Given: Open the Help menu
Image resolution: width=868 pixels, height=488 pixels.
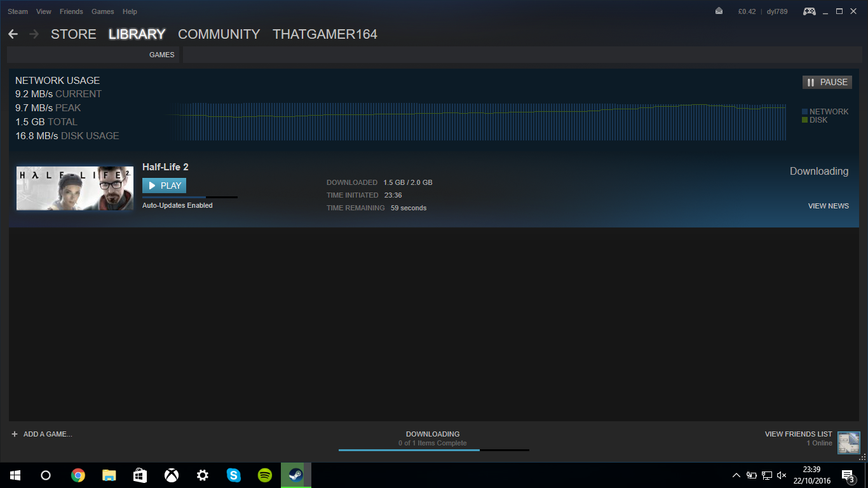Looking at the screenshot, I should 130,11.
